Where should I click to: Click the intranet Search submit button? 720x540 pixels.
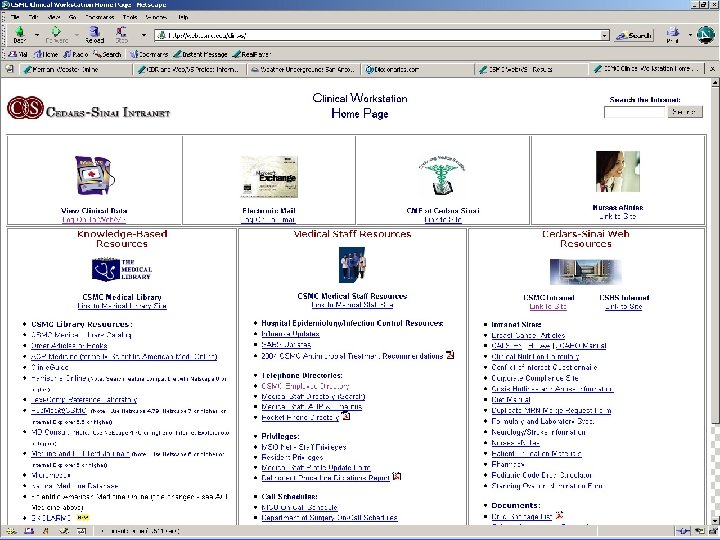(684, 112)
